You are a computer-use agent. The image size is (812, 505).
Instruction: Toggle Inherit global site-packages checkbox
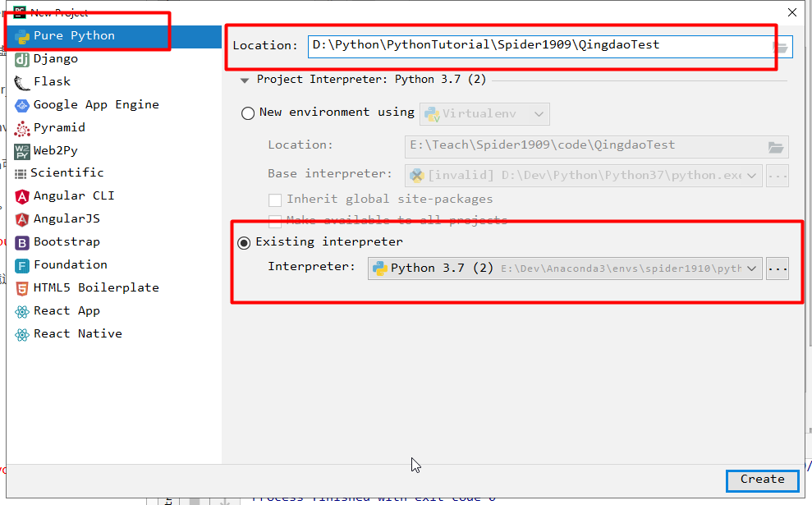[275, 200]
